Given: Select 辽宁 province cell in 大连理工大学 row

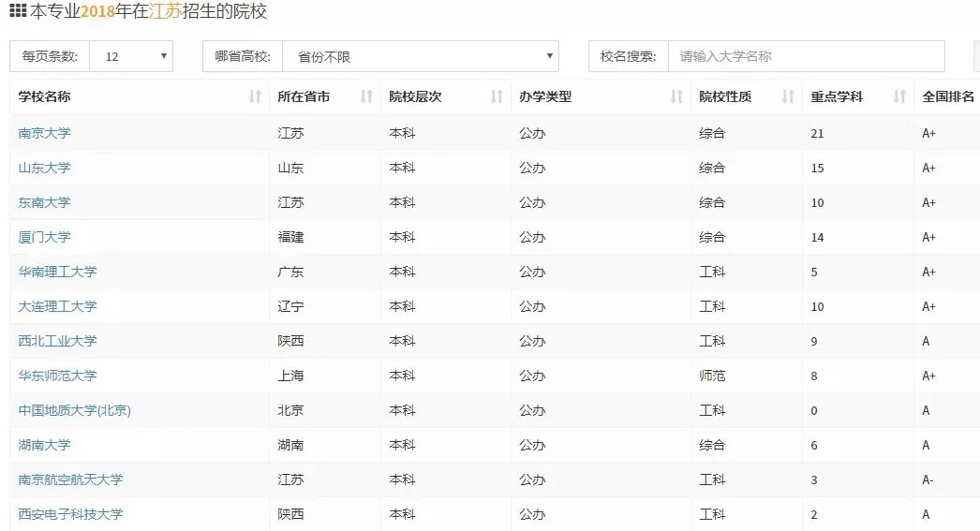Looking at the screenshot, I should pyautogui.click(x=290, y=306).
